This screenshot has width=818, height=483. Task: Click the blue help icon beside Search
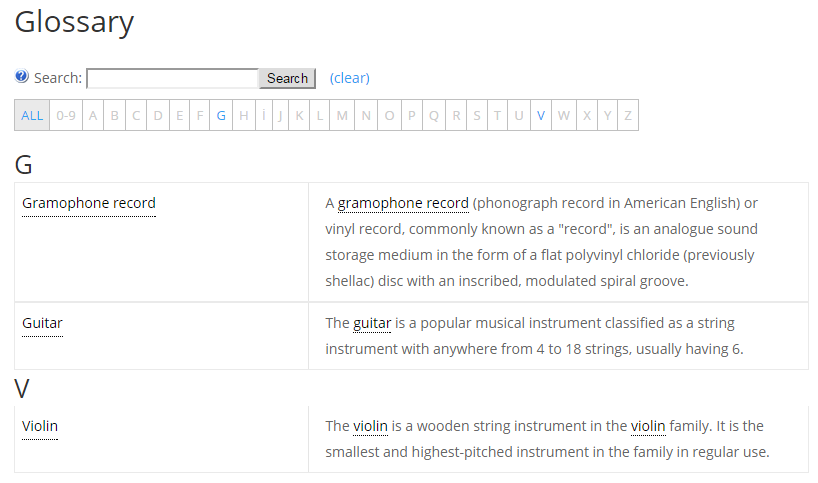point(21,77)
